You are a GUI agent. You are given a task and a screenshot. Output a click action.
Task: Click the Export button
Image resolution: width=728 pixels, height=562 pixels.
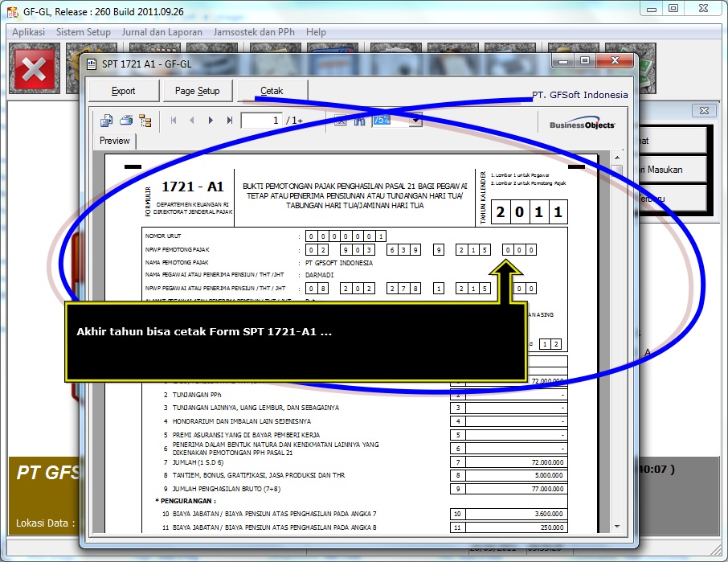click(124, 91)
